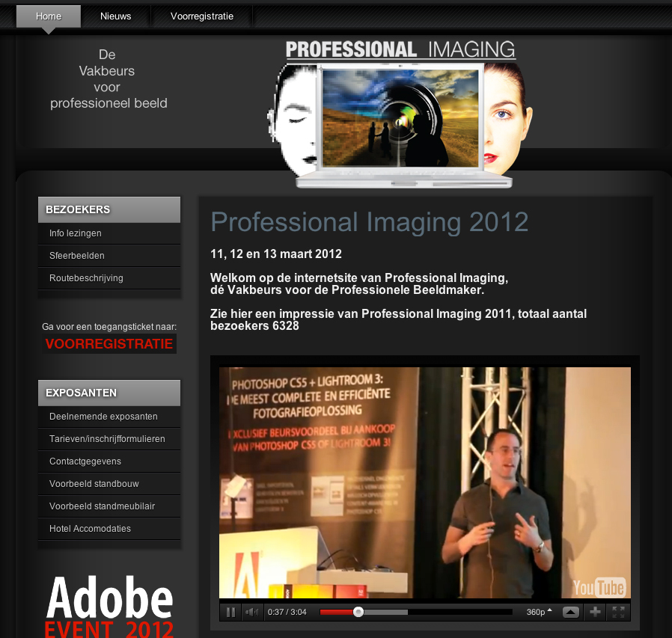Click the video progress bar scrubber

[358, 612]
